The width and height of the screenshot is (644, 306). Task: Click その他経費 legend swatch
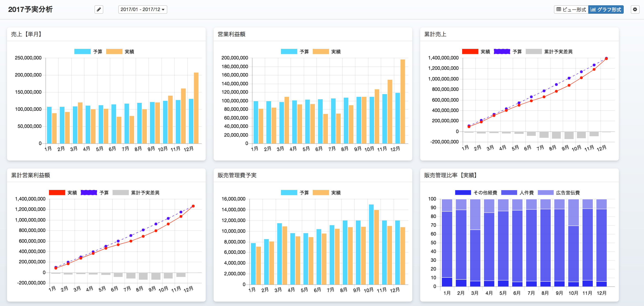[463, 193]
